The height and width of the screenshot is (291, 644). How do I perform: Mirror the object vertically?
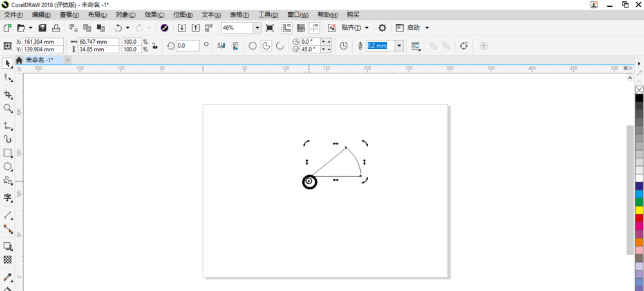tap(235, 46)
